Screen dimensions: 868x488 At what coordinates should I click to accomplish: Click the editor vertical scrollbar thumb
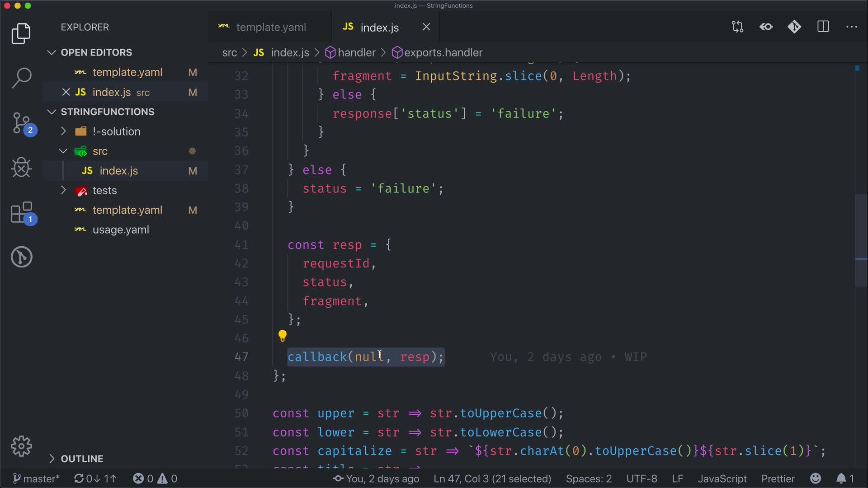[861, 239]
